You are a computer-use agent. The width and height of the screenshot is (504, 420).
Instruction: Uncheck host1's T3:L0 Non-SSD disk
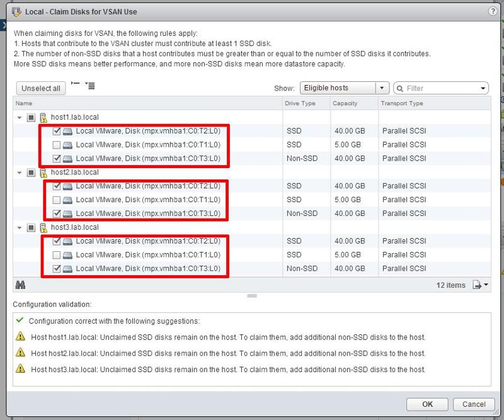click(57, 159)
